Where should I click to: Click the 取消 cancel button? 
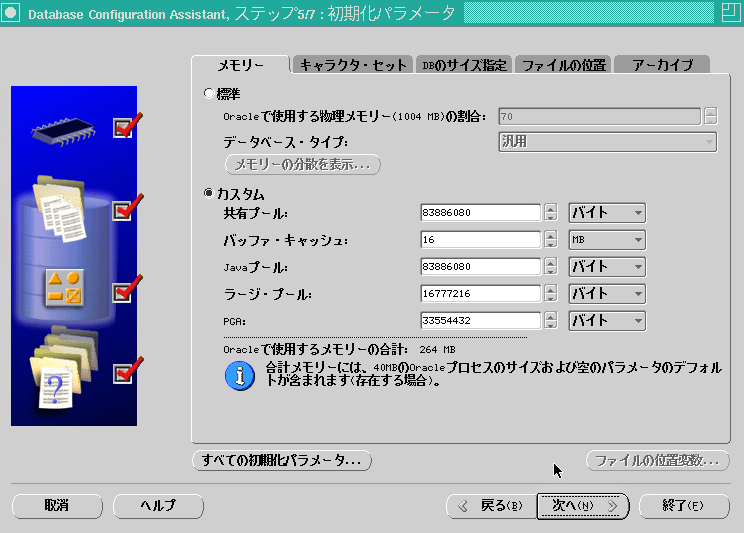pyautogui.click(x=57, y=506)
